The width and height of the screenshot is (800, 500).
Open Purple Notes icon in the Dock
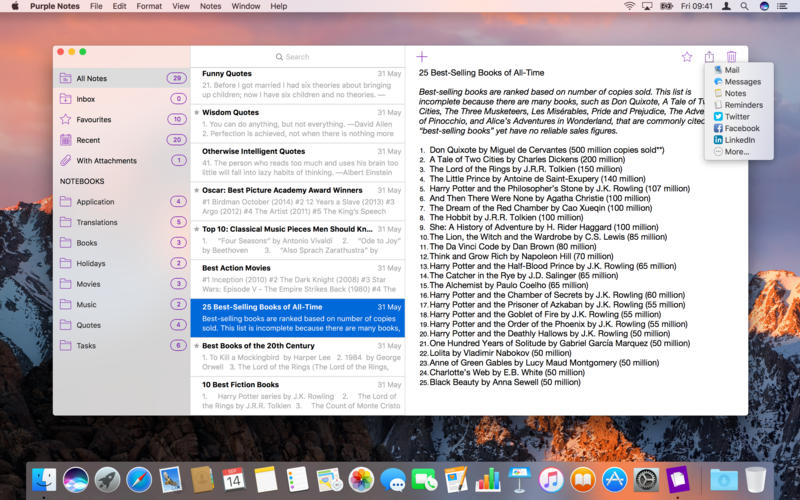click(x=678, y=480)
